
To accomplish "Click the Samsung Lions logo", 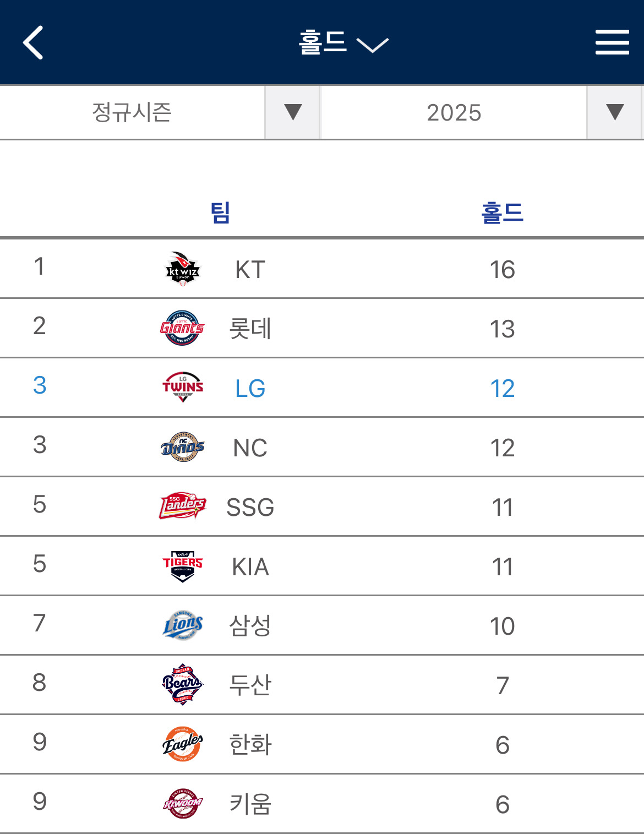I will point(183,625).
